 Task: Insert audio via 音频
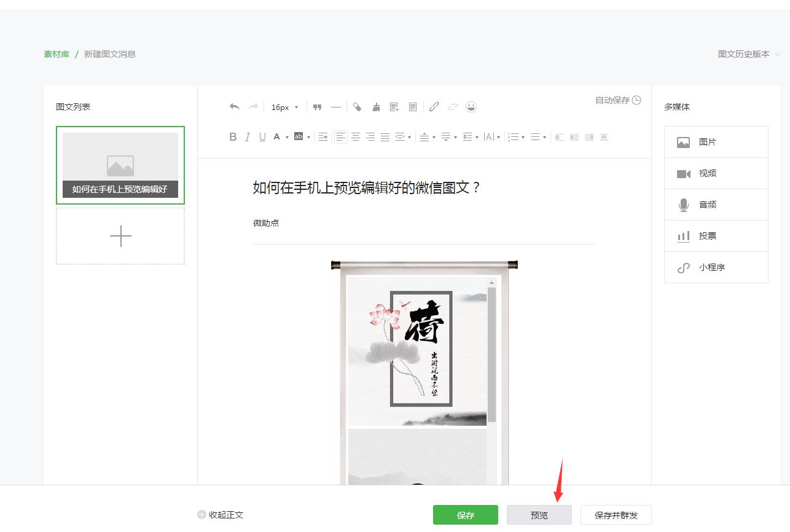716,205
